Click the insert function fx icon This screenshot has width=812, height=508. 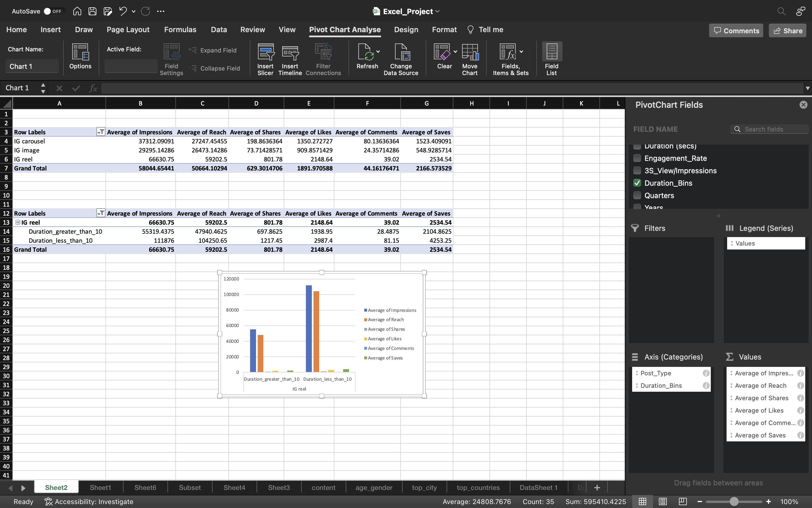pyautogui.click(x=93, y=88)
